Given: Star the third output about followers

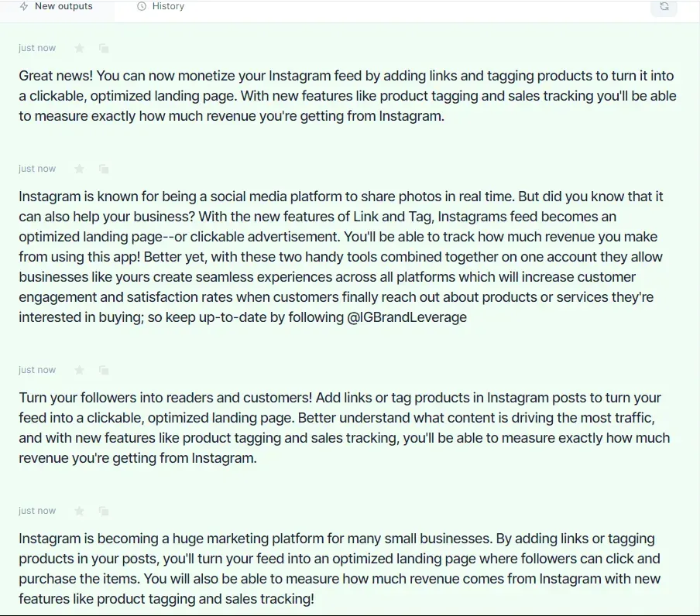Looking at the screenshot, I should pos(80,370).
